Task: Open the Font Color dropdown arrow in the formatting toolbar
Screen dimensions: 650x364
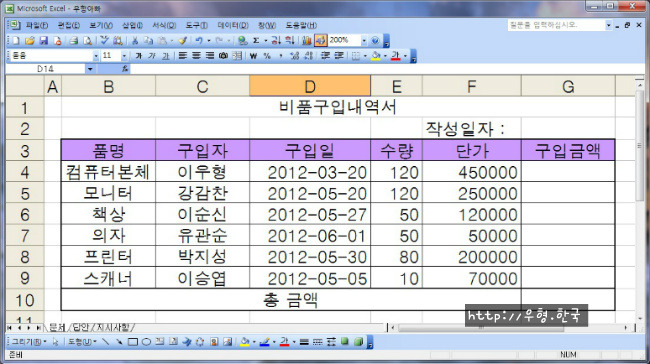Action: 405,56
